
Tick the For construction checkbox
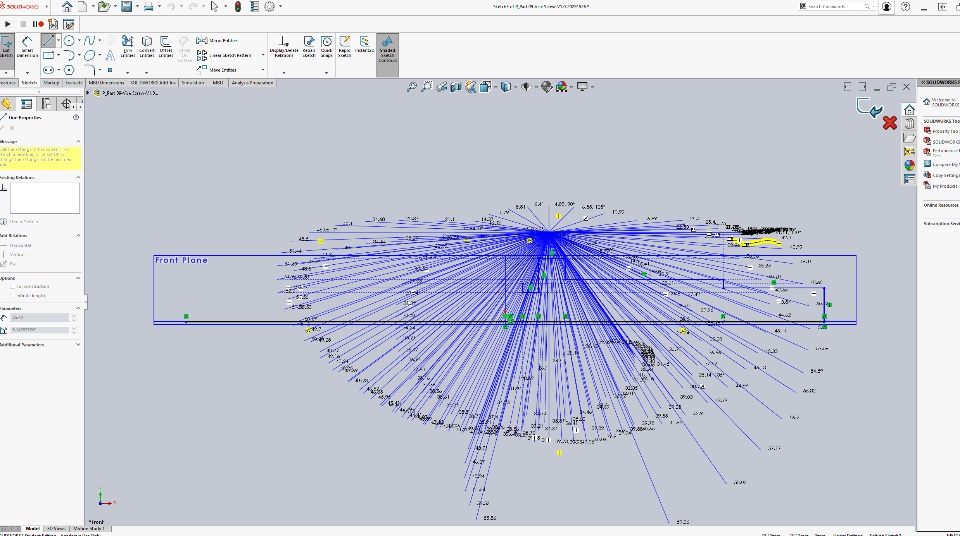click(x=12, y=286)
